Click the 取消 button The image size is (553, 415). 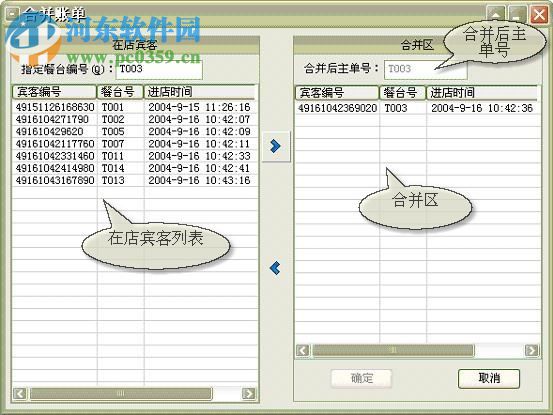[x=489, y=378]
